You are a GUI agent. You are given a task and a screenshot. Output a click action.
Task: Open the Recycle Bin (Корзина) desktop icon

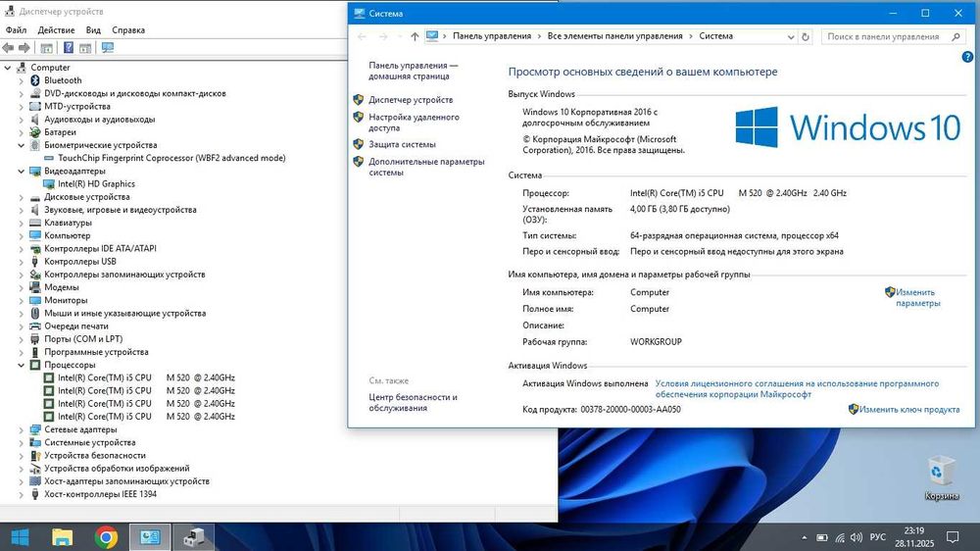click(941, 477)
